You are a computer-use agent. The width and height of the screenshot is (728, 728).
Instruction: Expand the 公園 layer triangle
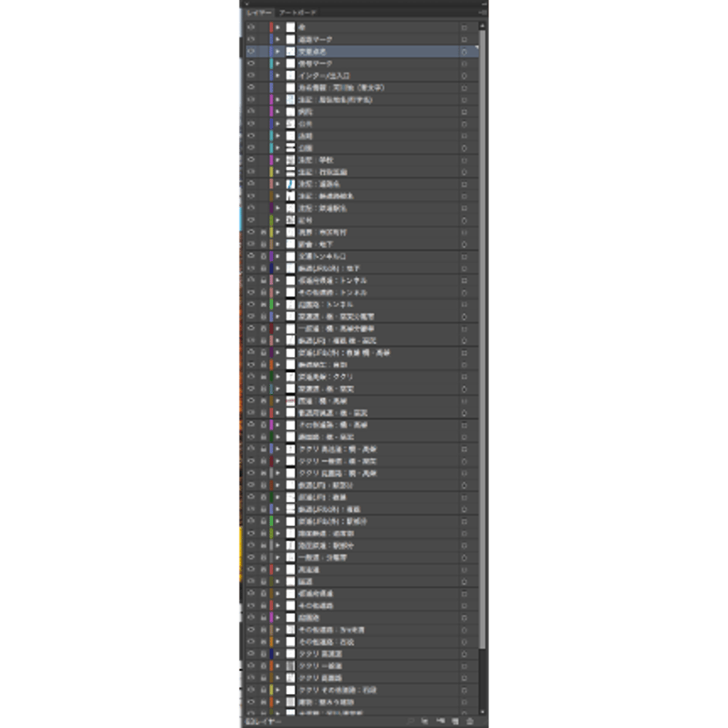tap(278, 148)
